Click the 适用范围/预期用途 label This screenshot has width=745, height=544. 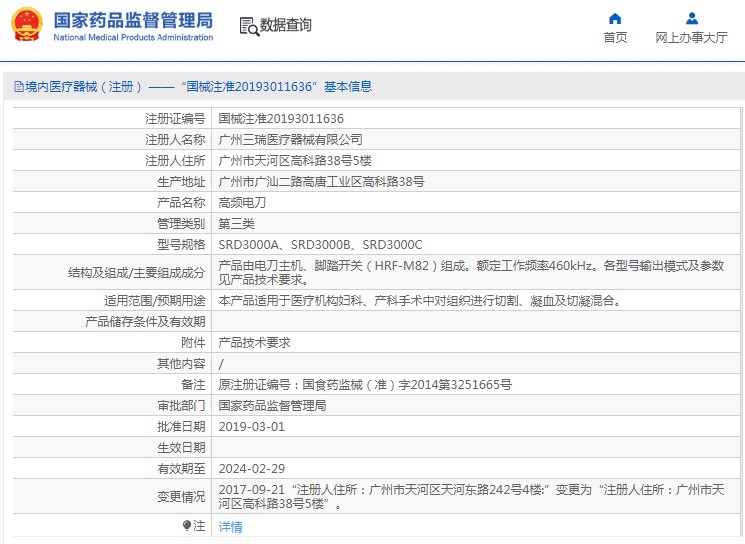tap(154, 301)
